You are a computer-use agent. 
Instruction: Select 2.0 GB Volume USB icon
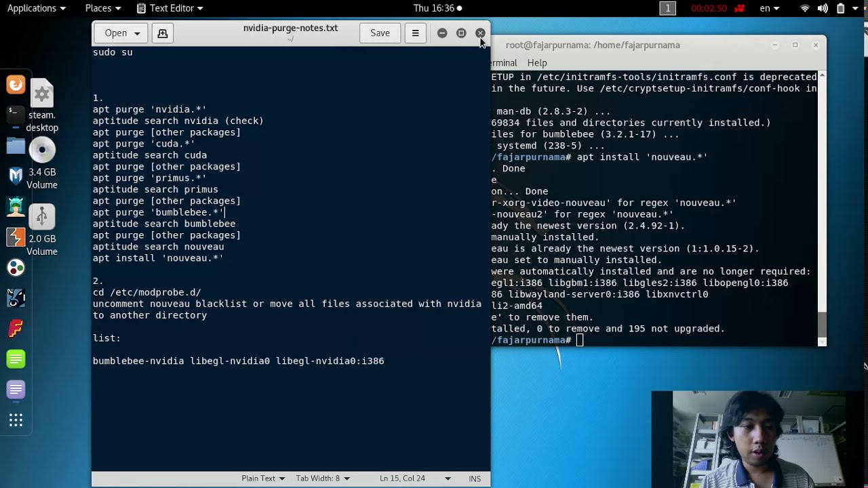pyautogui.click(x=42, y=230)
